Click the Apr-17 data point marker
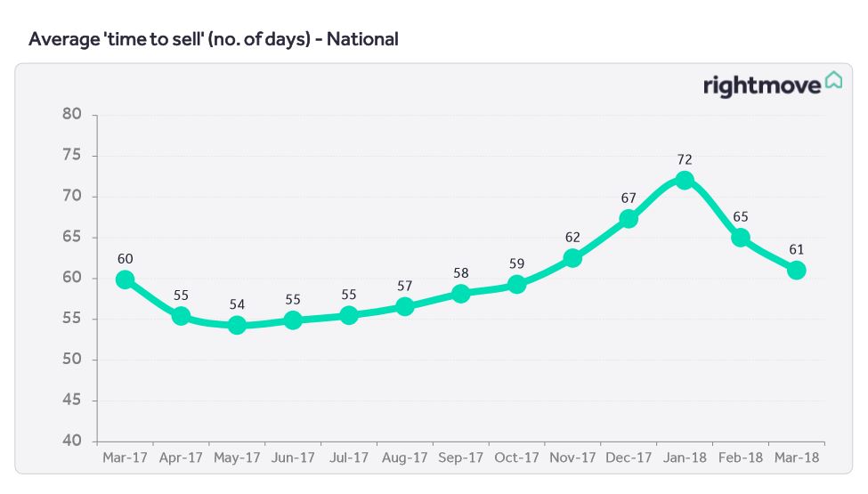This screenshot has width=868, height=494. (181, 315)
